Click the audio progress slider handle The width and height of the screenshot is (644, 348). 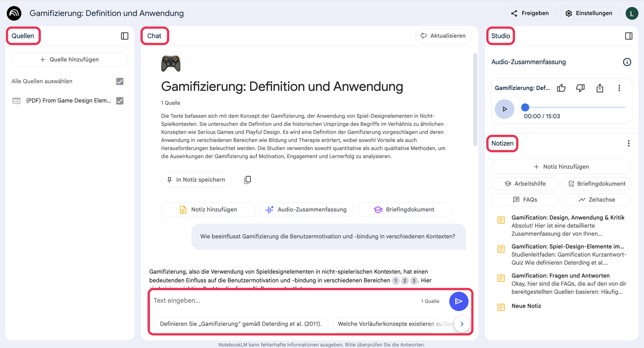coord(525,107)
